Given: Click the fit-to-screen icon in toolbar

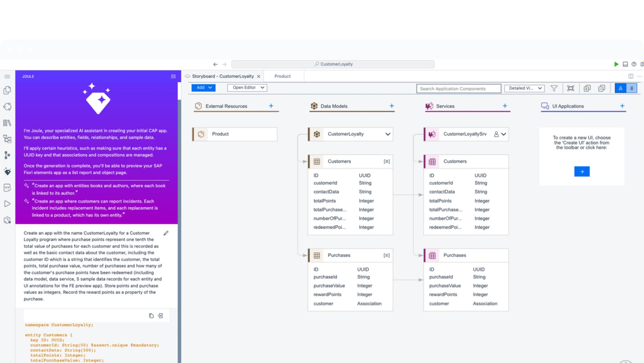Looking at the screenshot, I should pos(571,88).
